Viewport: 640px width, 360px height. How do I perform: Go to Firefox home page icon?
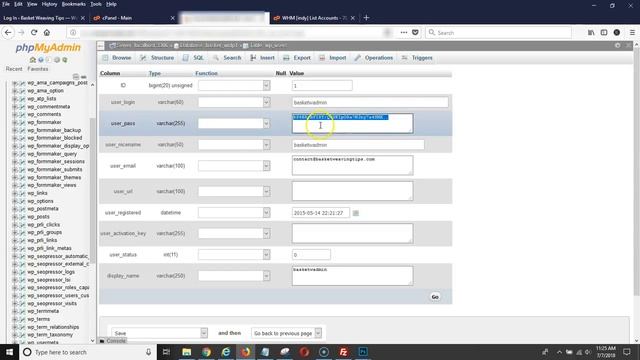pos(47,33)
